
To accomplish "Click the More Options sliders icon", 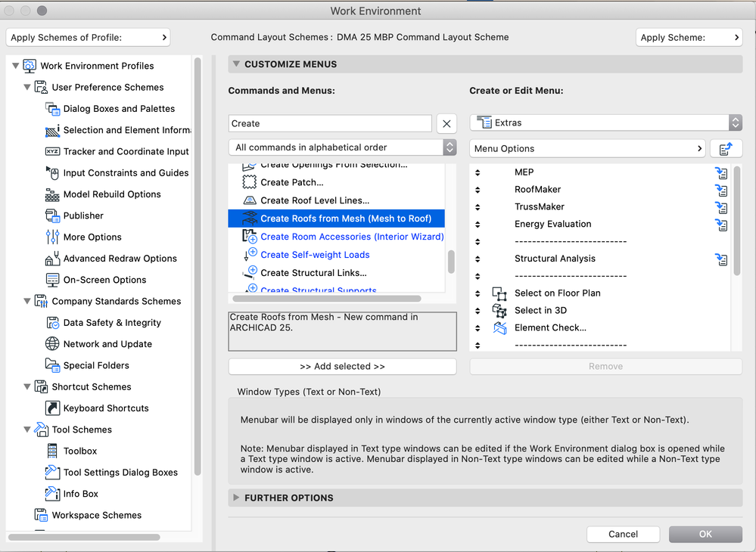I will [52, 237].
